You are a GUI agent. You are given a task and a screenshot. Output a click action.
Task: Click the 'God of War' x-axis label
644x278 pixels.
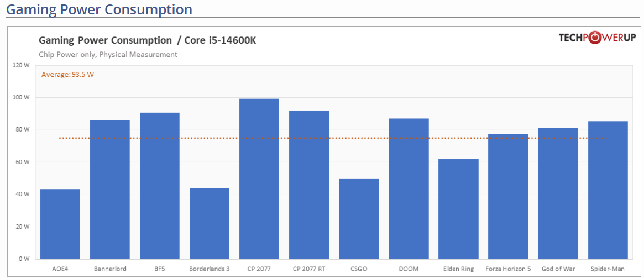[x=558, y=269]
